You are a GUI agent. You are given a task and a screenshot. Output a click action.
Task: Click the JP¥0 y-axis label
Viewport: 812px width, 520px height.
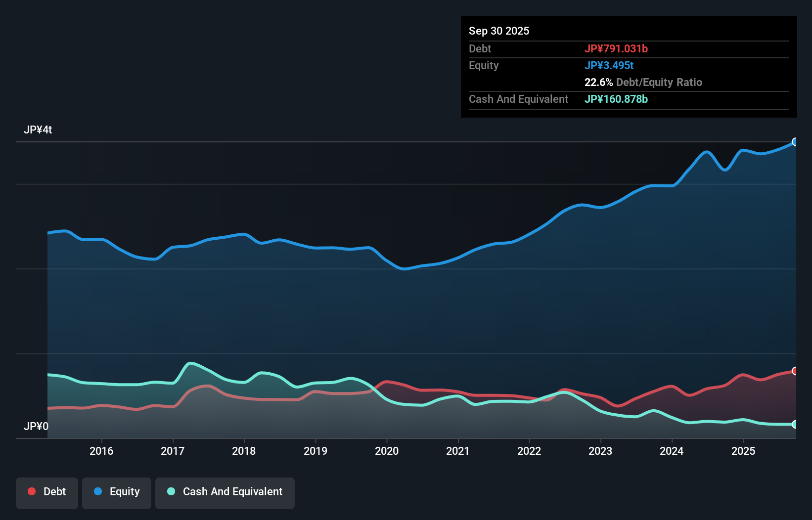pyautogui.click(x=36, y=426)
